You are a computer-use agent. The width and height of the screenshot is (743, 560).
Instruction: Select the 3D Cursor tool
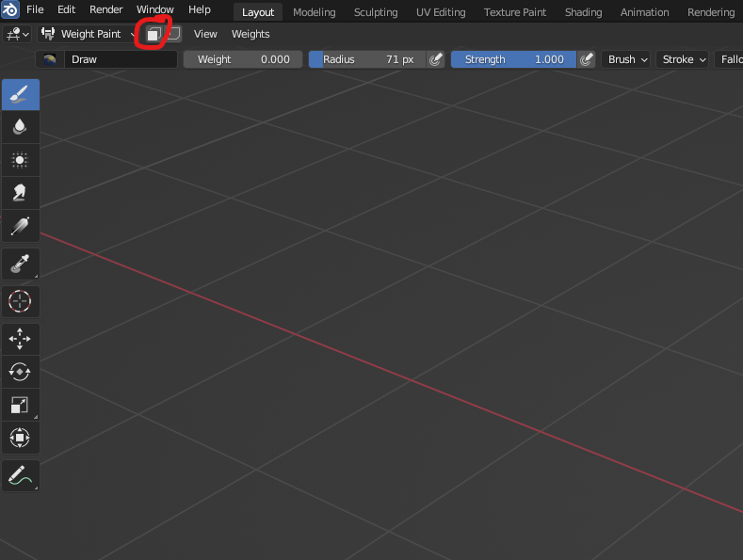coord(21,301)
